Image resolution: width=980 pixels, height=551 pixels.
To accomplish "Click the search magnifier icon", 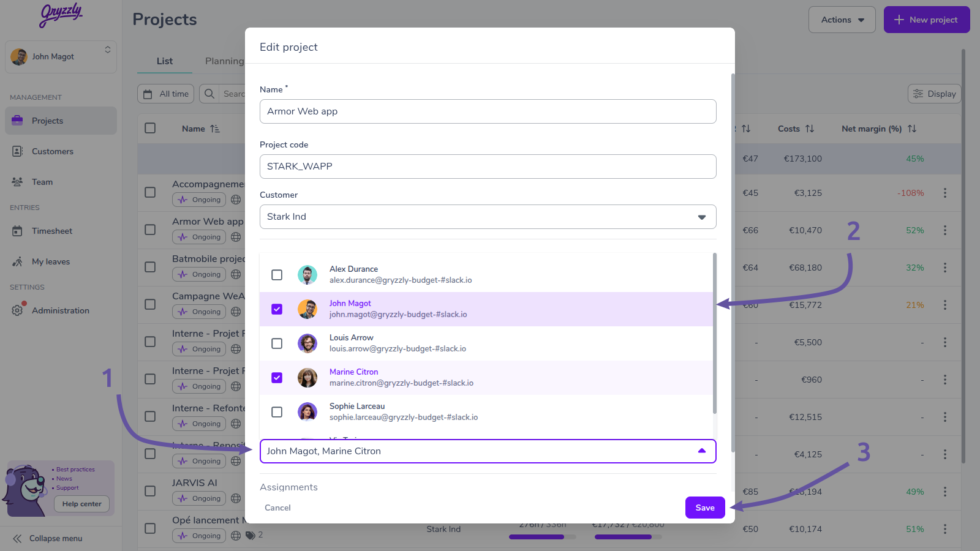I will [x=209, y=94].
